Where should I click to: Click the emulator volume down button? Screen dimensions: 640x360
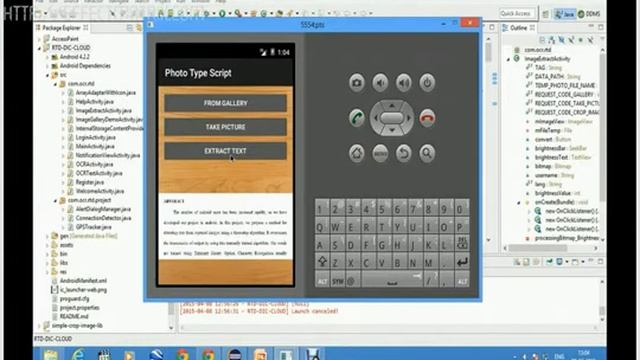click(x=380, y=83)
